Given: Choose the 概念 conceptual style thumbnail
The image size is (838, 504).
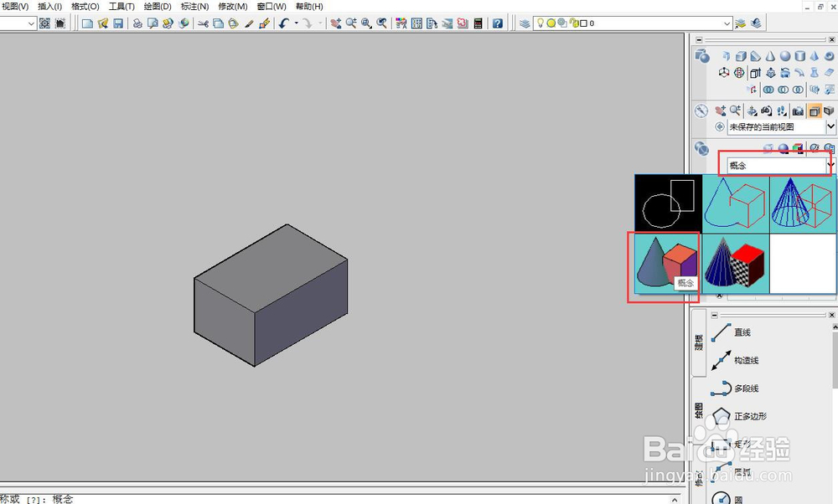Looking at the screenshot, I should tap(668, 263).
